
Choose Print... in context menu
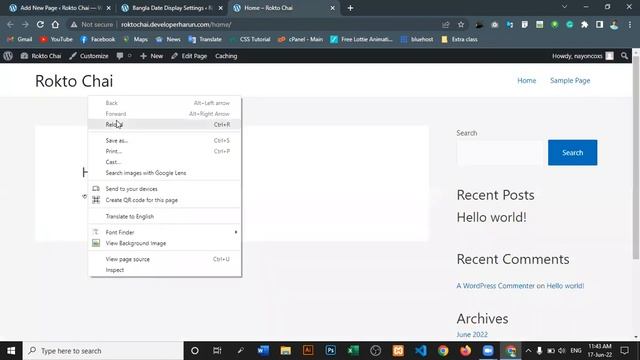[x=164, y=151]
